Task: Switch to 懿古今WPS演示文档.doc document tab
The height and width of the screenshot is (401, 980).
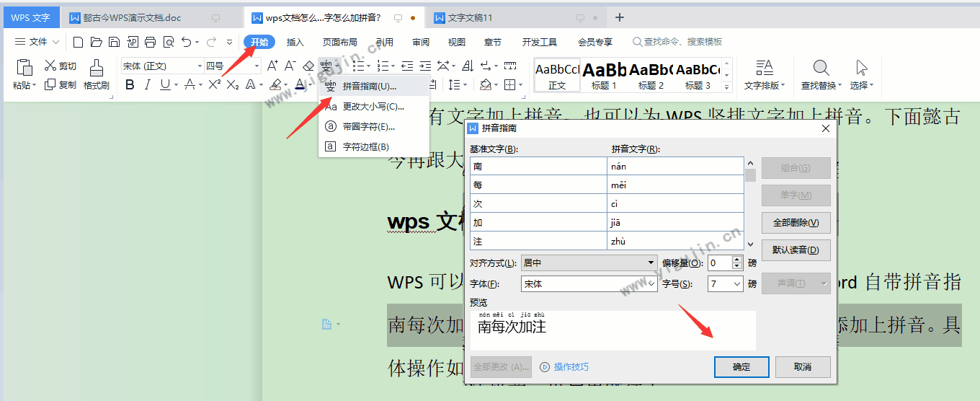Action: click(151, 17)
